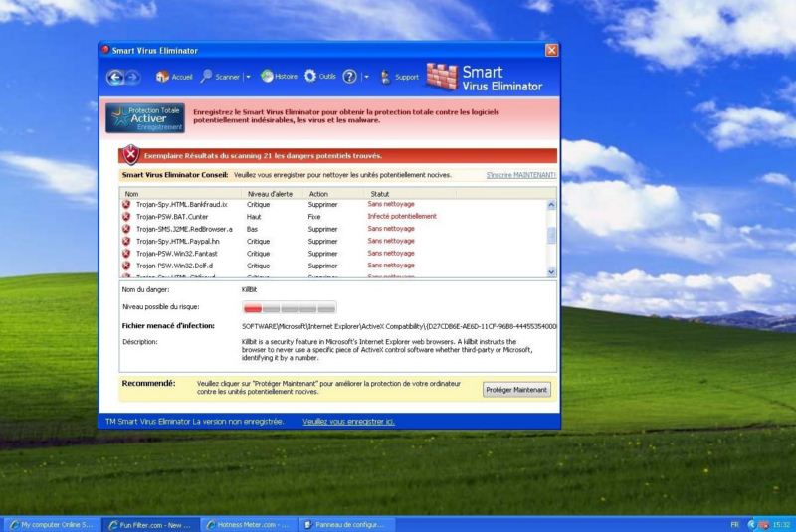Start a scan with Scanner
Viewport: 796px width, 532px height.
click(220, 77)
